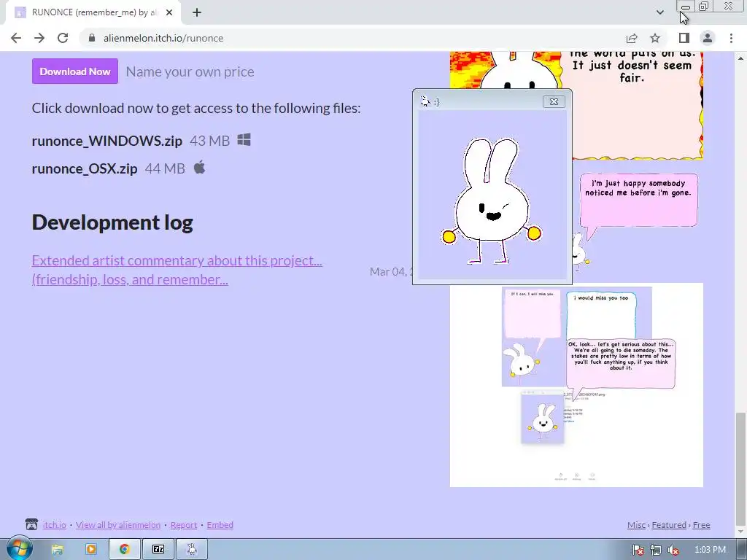Click runonce_OSX.zip file name
This screenshot has width=747, height=560.
(x=85, y=168)
